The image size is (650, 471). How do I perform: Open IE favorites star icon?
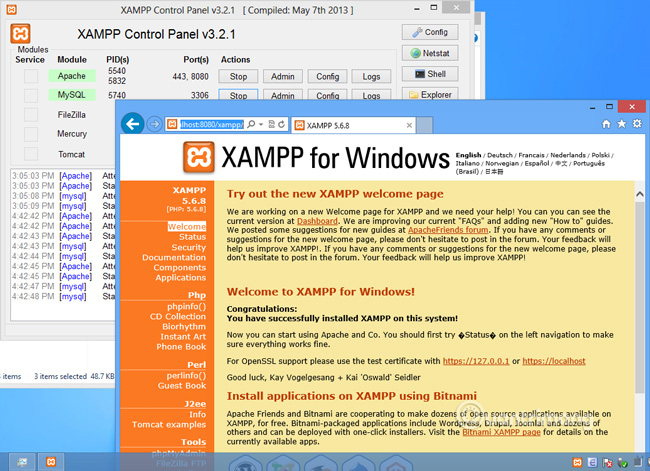[622, 124]
